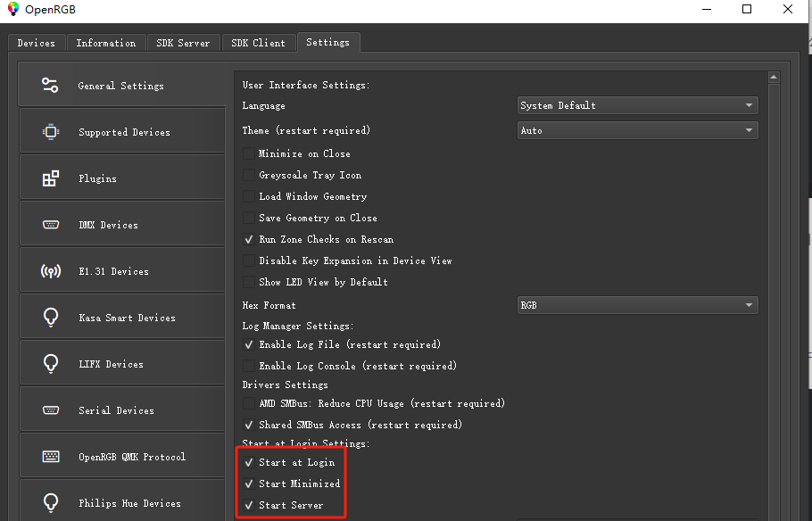The height and width of the screenshot is (521, 812).
Task: Check Enable Log Console option
Action: [x=249, y=366]
